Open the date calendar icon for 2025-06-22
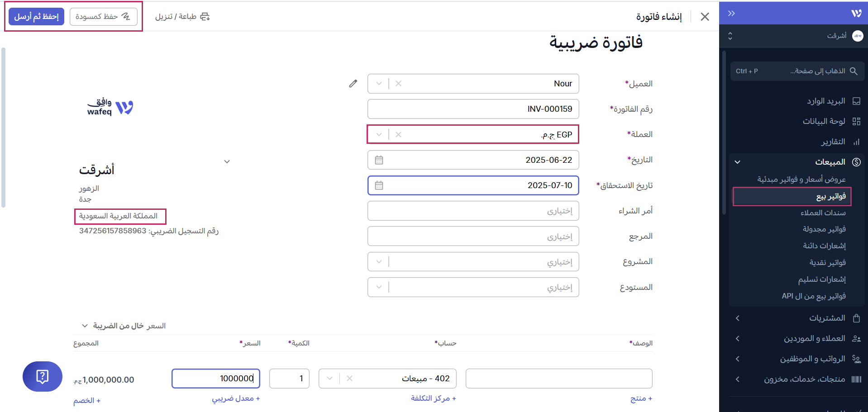Image resolution: width=868 pixels, height=412 pixels. pyautogui.click(x=379, y=160)
